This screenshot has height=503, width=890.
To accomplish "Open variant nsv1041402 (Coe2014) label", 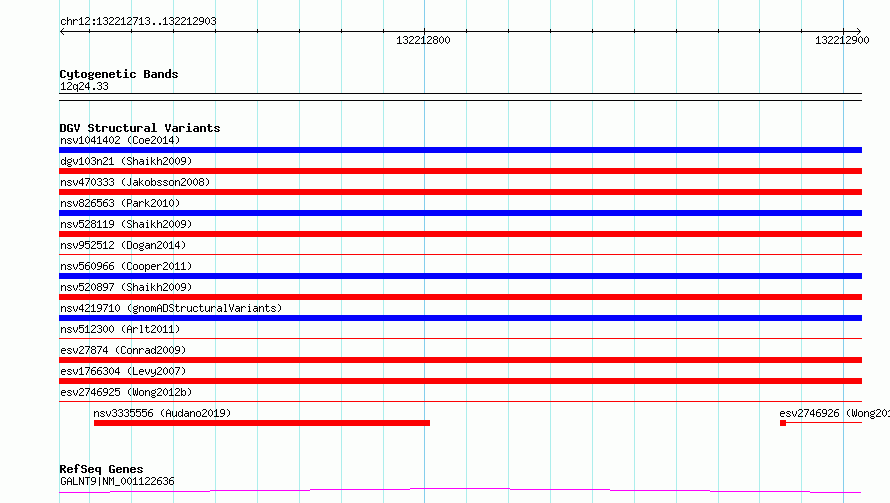I will click(x=120, y=140).
